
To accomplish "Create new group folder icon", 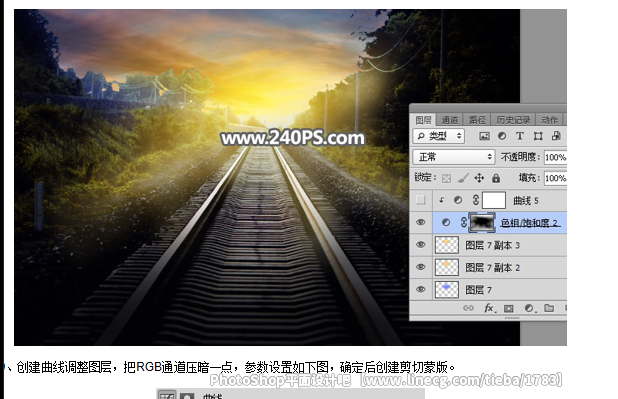I will click(x=549, y=308).
